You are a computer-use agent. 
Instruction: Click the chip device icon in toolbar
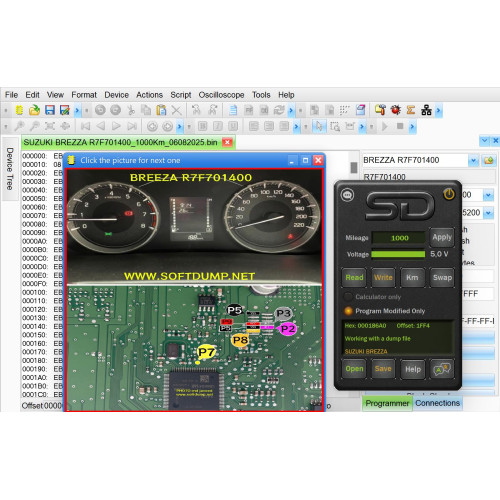point(19,110)
